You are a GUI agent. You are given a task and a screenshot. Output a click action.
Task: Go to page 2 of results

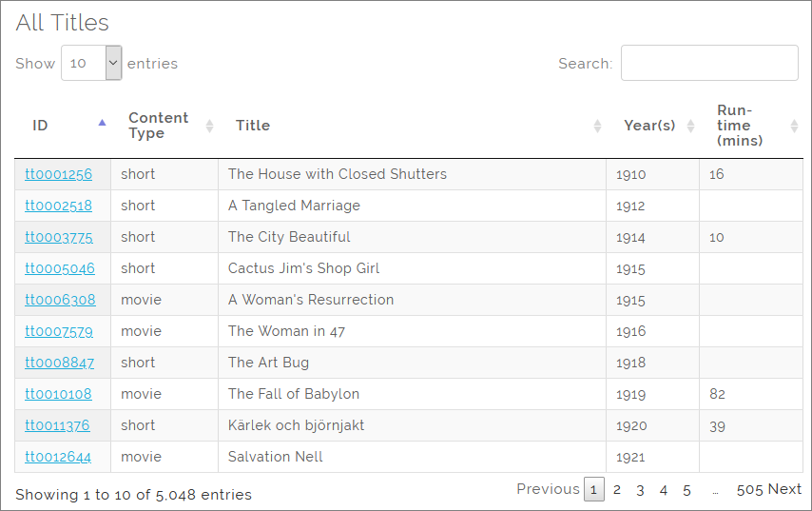(x=617, y=490)
